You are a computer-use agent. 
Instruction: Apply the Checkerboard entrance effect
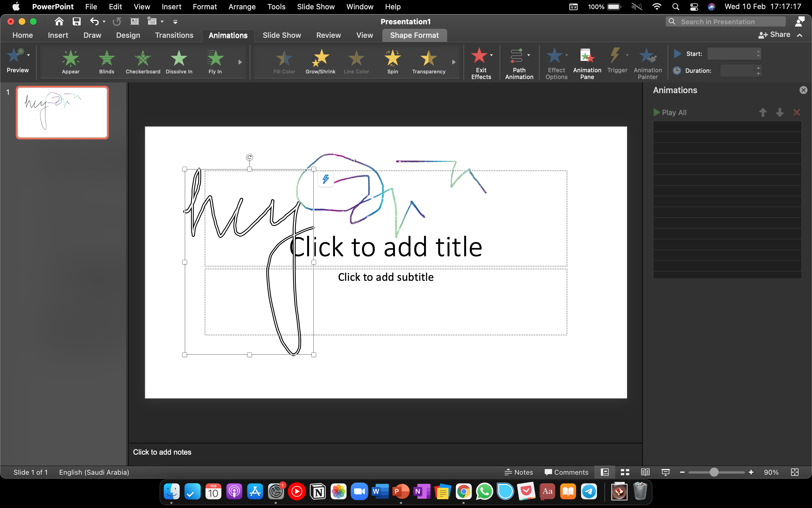point(143,62)
